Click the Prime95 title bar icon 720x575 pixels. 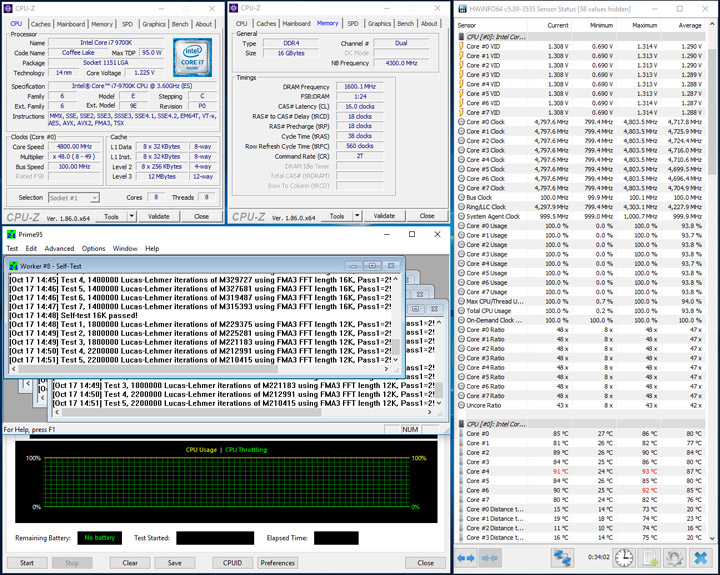(x=10, y=234)
